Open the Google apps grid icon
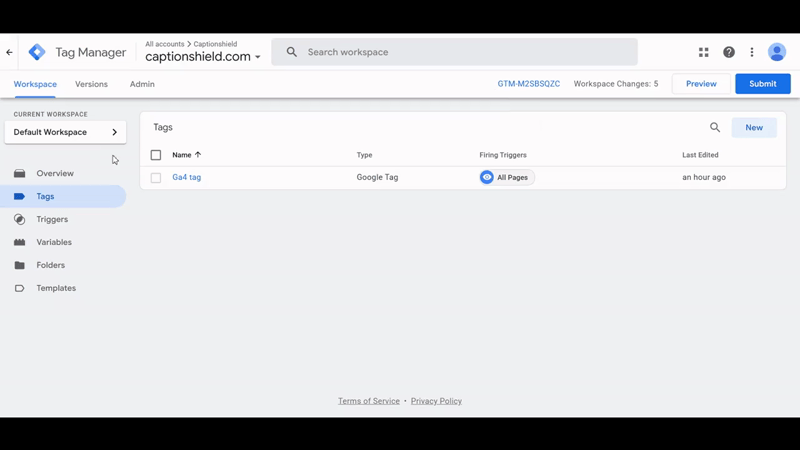This screenshot has width=800, height=450. 704,52
